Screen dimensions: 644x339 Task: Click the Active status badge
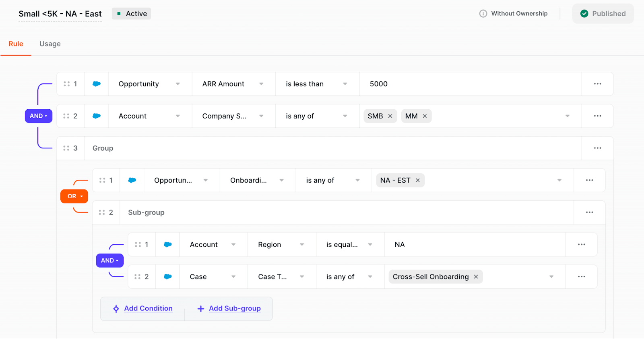[x=131, y=14]
